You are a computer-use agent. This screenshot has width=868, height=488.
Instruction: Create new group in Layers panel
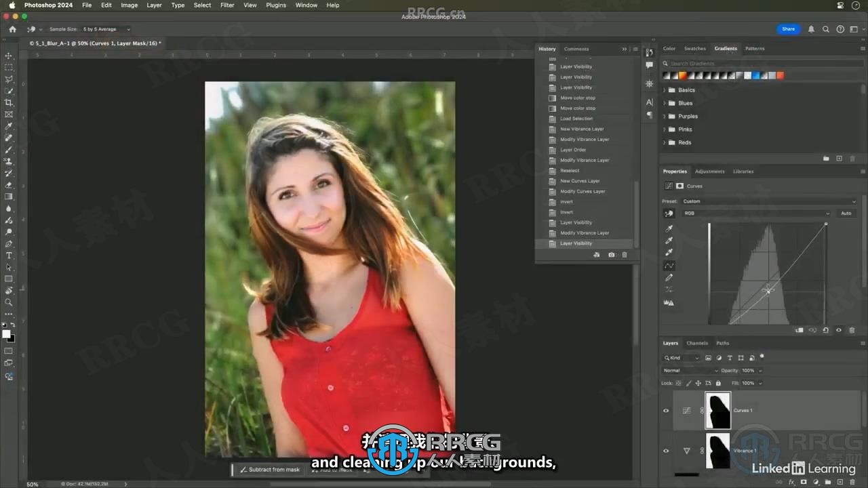(827, 483)
